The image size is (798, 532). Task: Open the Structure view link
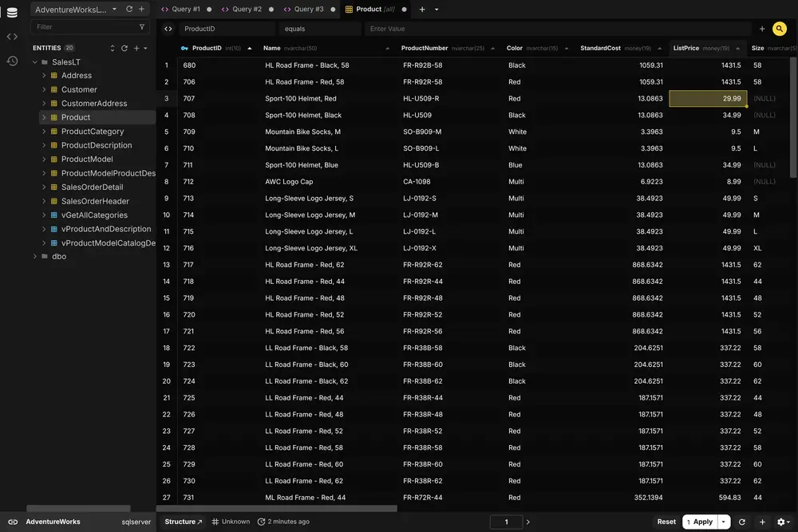[184, 522]
